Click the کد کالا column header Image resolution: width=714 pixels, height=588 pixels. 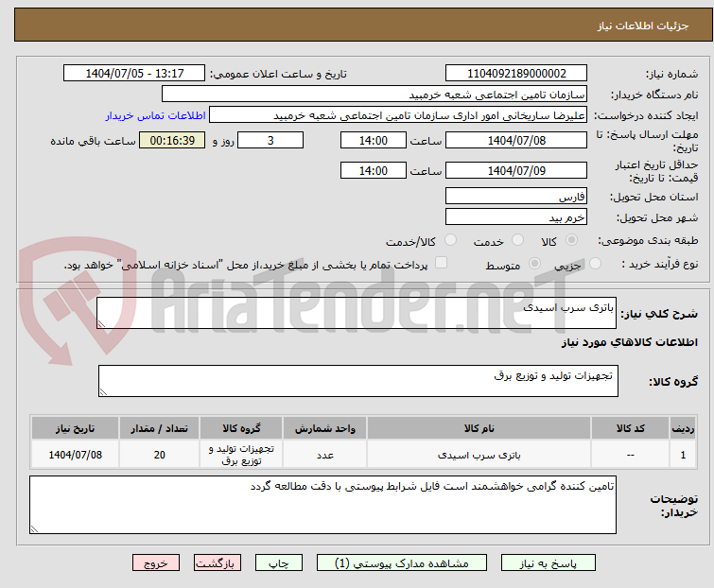click(630, 428)
